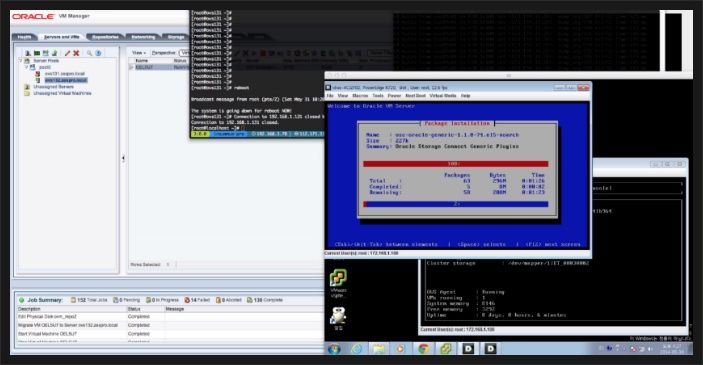Click the magnifier Find icon
Image resolution: width=703 pixels, height=365 pixels.
pos(89,53)
